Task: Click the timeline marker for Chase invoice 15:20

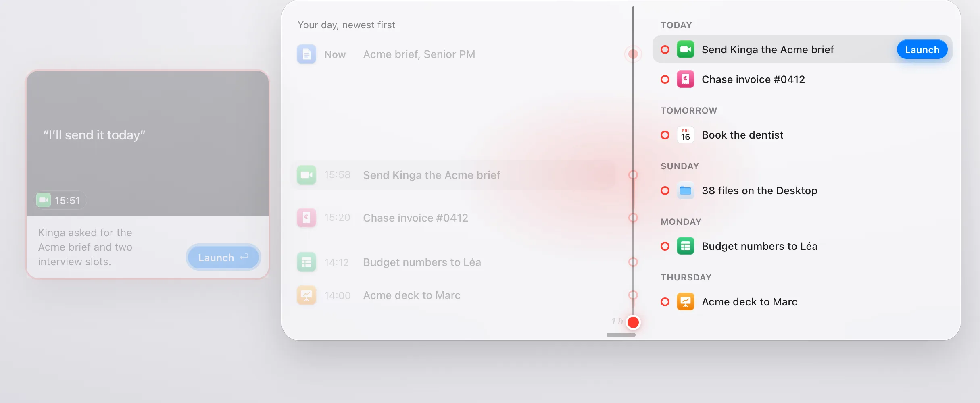Action: pyautogui.click(x=633, y=218)
